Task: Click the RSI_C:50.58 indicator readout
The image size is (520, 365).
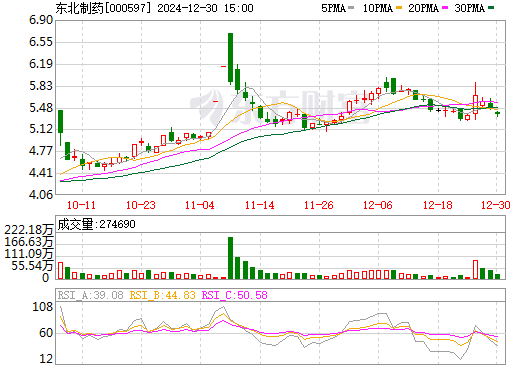Action: [x=235, y=295]
